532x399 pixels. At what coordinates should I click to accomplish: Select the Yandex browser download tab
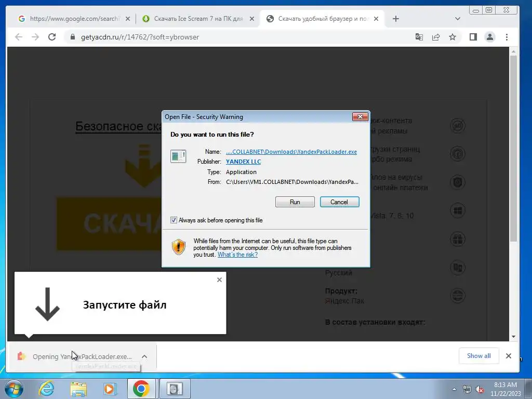tap(322, 19)
